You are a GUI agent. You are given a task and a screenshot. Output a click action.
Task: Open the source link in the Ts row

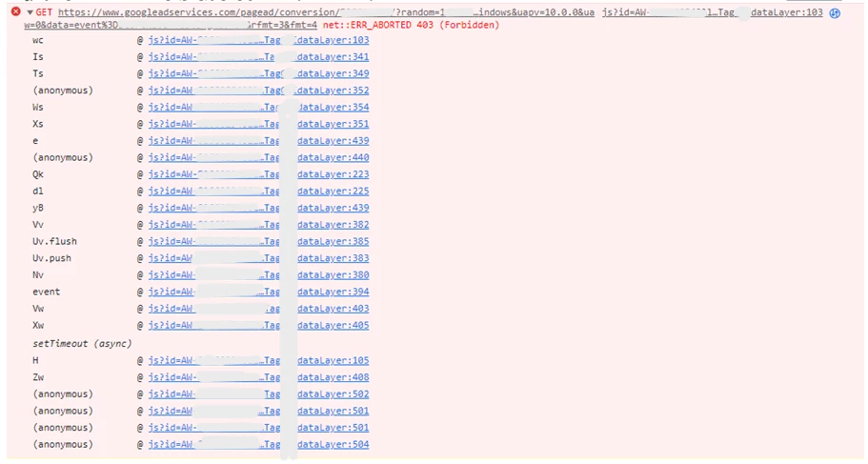pyautogui.click(x=258, y=73)
